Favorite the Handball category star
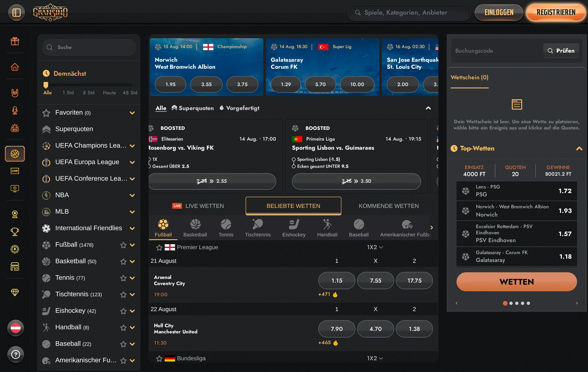588x372 pixels. (x=123, y=328)
